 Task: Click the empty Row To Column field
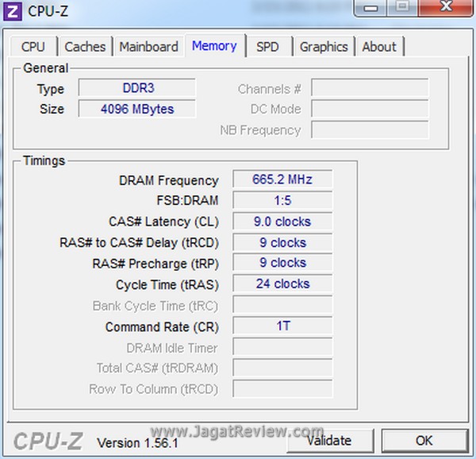tap(282, 388)
